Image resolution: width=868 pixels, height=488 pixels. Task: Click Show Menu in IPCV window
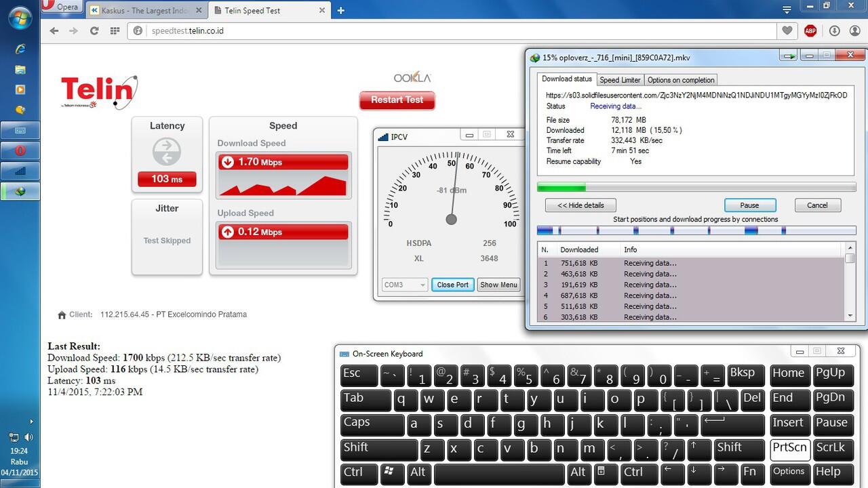click(x=499, y=285)
